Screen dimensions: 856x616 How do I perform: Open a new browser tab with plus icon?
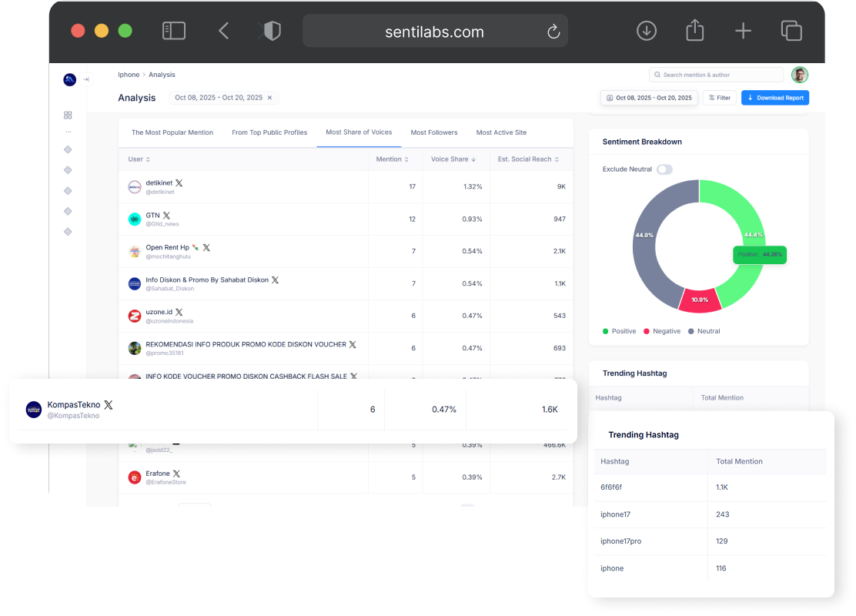743,31
